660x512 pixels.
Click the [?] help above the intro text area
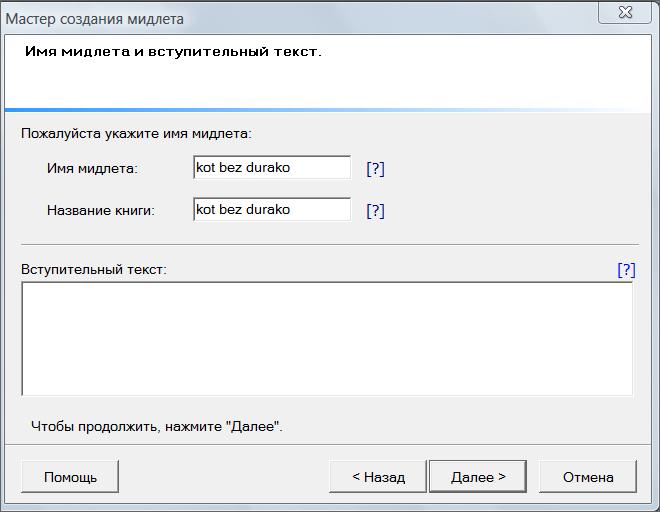coord(626,270)
